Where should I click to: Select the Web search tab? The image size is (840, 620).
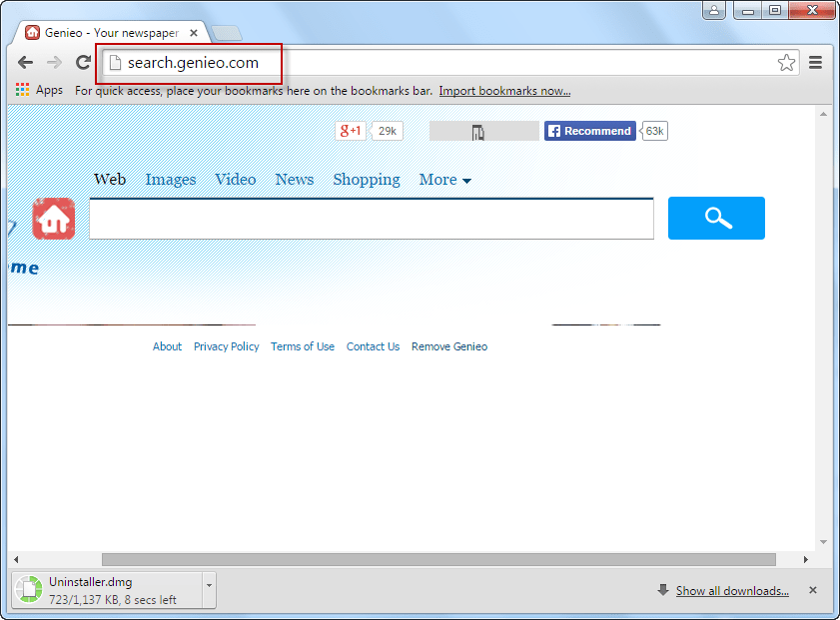110,180
